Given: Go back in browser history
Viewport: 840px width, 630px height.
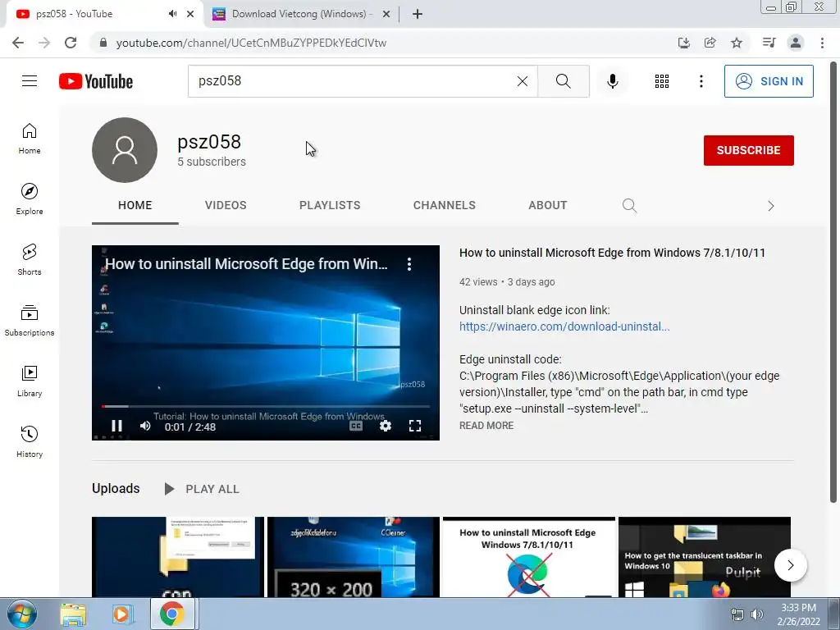Looking at the screenshot, I should pyautogui.click(x=18, y=43).
